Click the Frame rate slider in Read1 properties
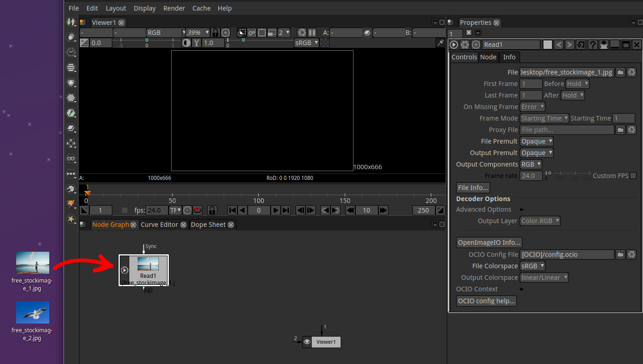This screenshot has height=364, width=643. point(549,174)
